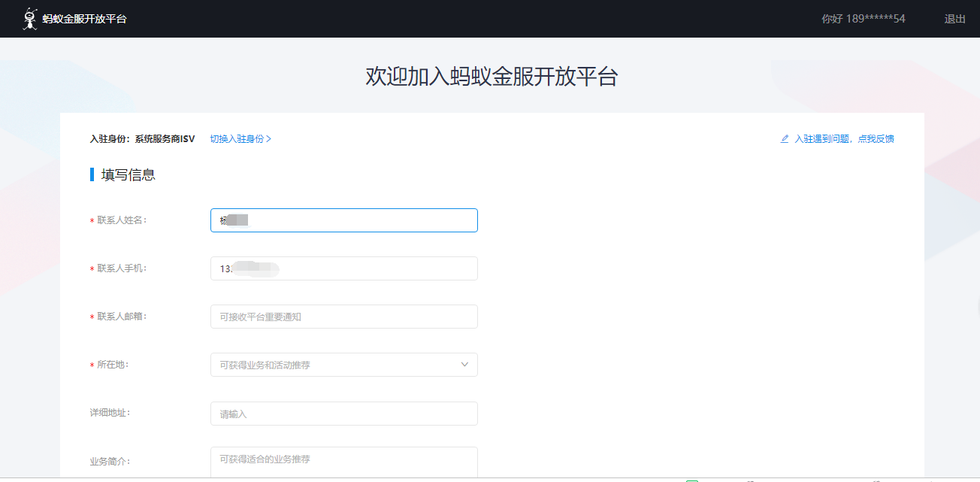Click the 联系人邮箱 label
Screen dimensions: 980x482
[x=121, y=317]
